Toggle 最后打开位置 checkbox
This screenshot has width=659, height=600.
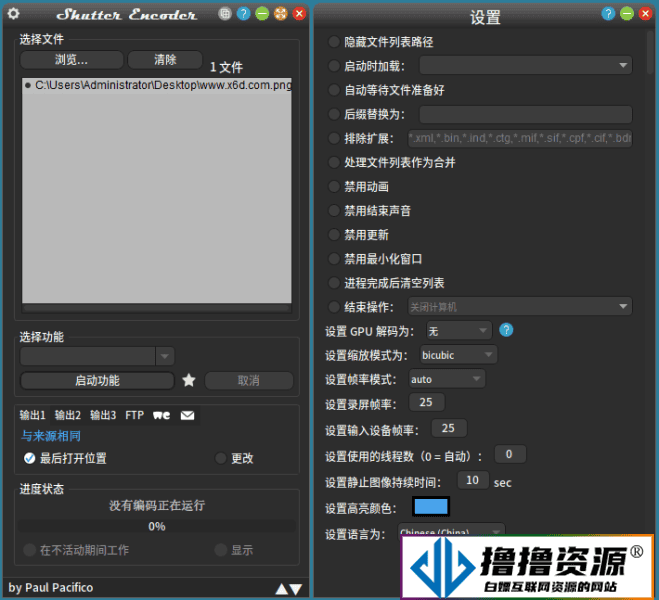pos(29,458)
